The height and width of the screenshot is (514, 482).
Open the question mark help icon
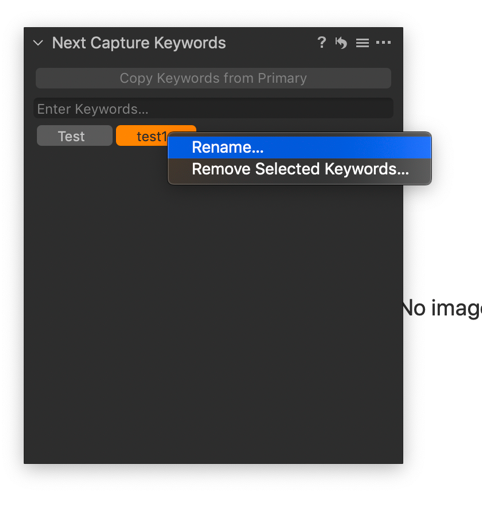pos(321,43)
